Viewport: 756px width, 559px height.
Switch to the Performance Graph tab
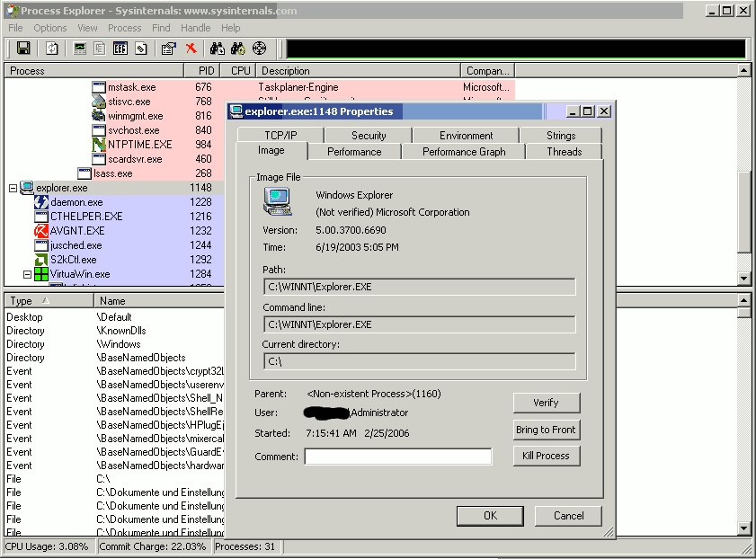pyautogui.click(x=464, y=152)
